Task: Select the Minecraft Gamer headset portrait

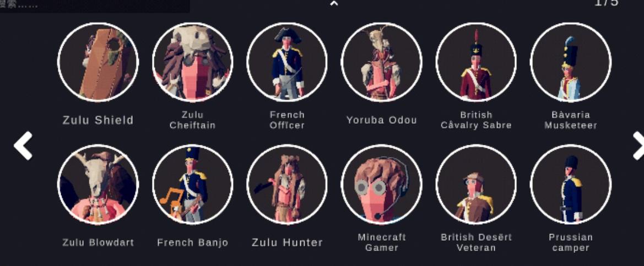Action: point(382,184)
